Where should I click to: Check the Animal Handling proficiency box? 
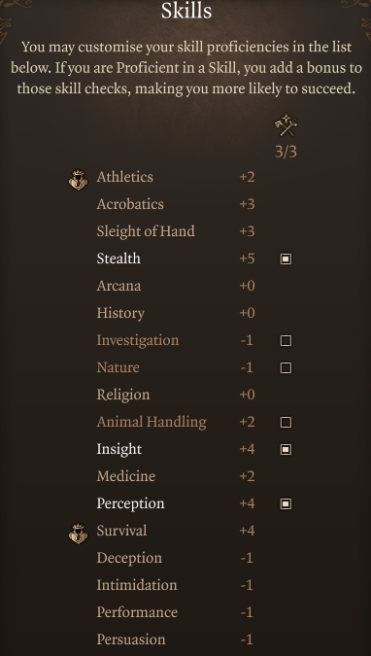[286, 422]
